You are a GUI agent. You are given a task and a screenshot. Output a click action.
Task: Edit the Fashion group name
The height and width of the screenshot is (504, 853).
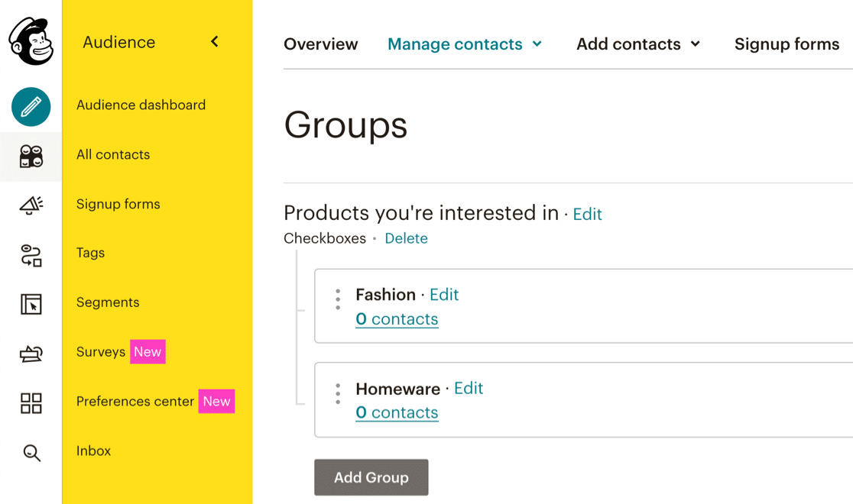[444, 295]
